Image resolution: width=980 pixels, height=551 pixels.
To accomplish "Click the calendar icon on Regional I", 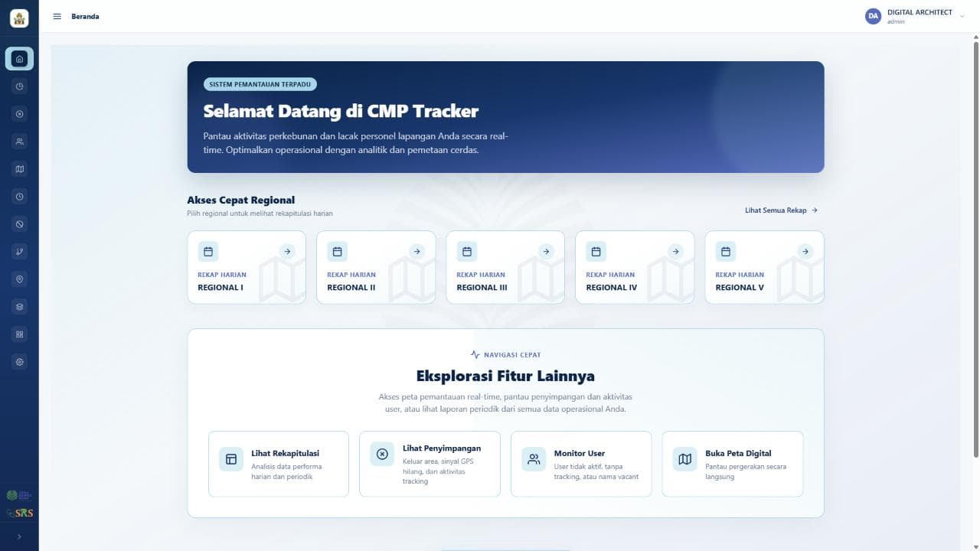I will (207, 251).
